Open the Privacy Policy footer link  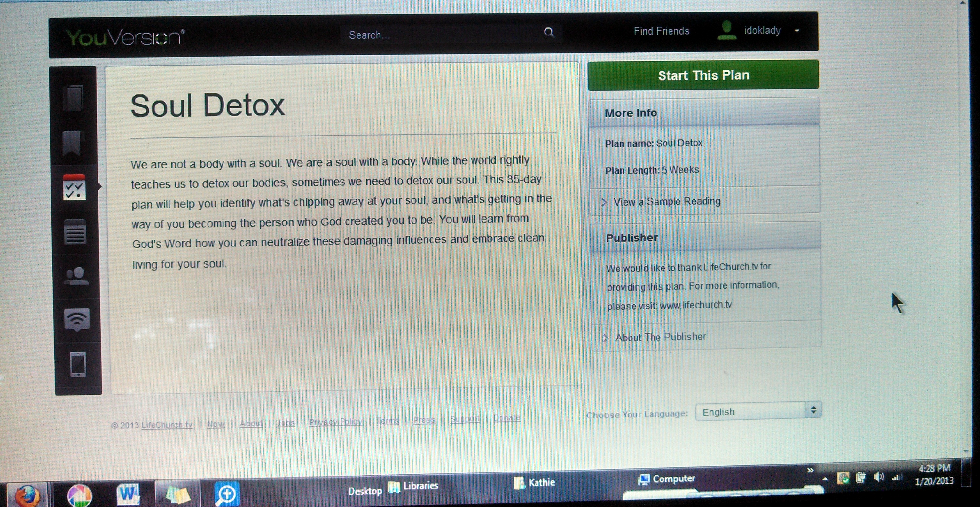335,422
